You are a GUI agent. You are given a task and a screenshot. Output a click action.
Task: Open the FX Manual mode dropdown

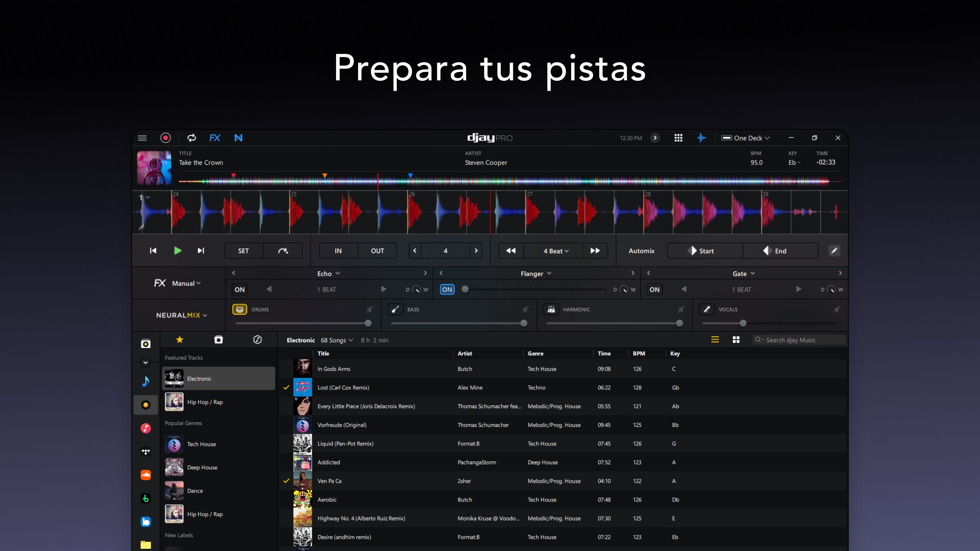[187, 283]
